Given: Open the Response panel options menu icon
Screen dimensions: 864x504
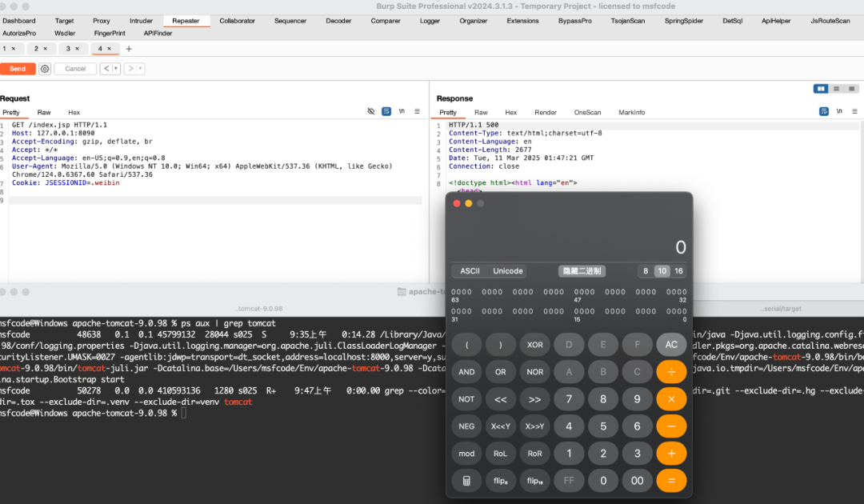Looking at the screenshot, I should pos(854,111).
